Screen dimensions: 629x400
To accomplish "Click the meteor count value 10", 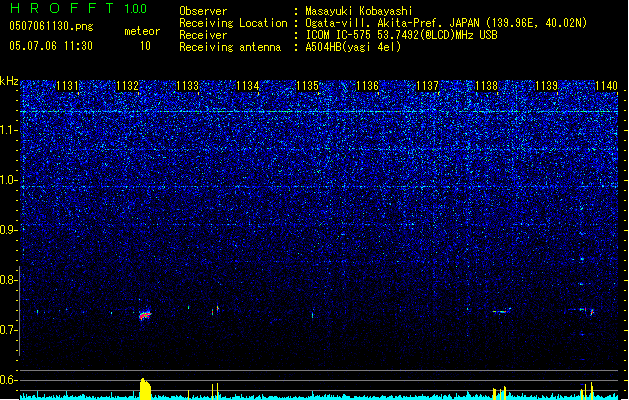I will click(145, 46).
